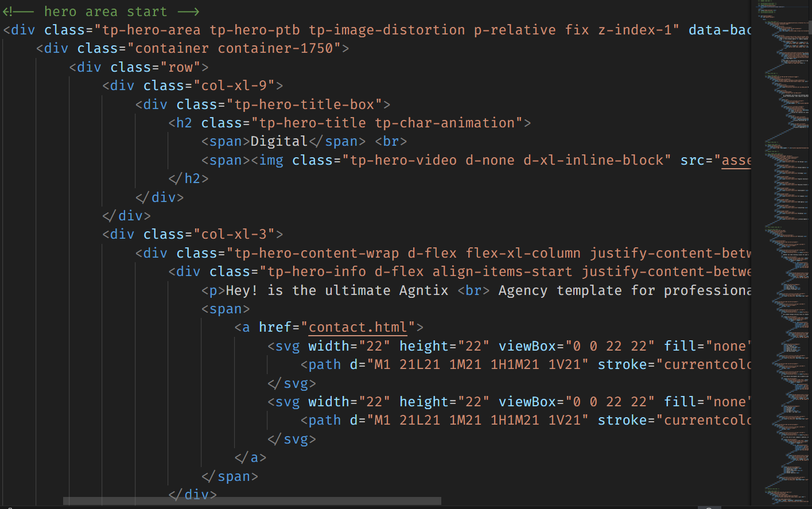Click the opening h2 tag name
The image size is (812, 509).
(184, 123)
